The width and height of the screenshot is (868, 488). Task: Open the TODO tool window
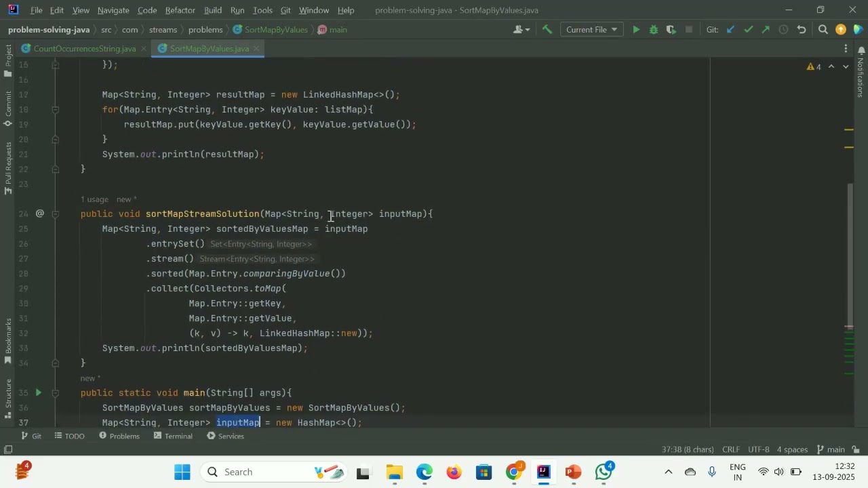coord(69,436)
